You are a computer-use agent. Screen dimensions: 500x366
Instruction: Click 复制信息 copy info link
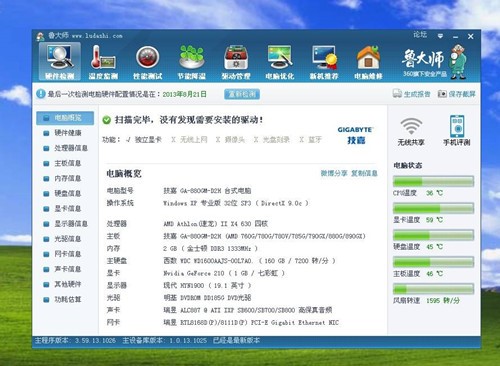pos(364,173)
